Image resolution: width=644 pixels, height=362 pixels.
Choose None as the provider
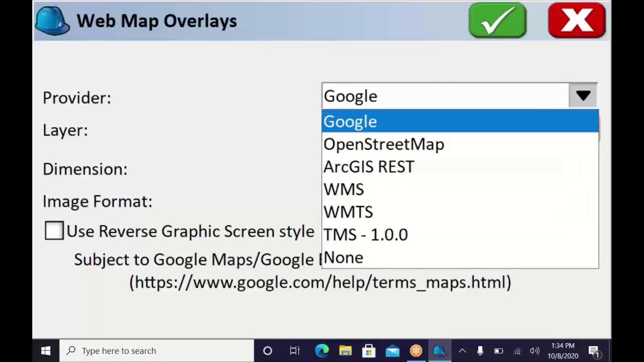click(x=460, y=257)
